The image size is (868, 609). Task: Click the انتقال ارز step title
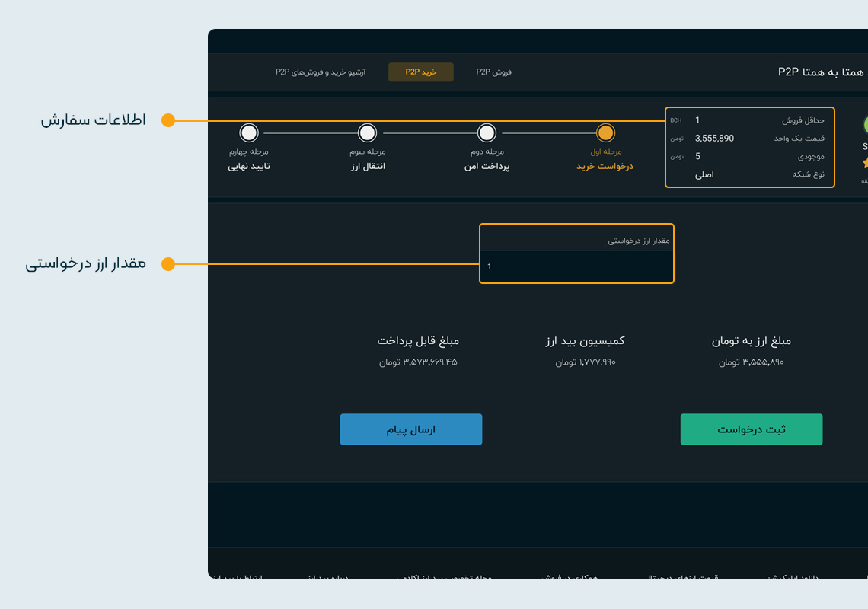tap(368, 166)
